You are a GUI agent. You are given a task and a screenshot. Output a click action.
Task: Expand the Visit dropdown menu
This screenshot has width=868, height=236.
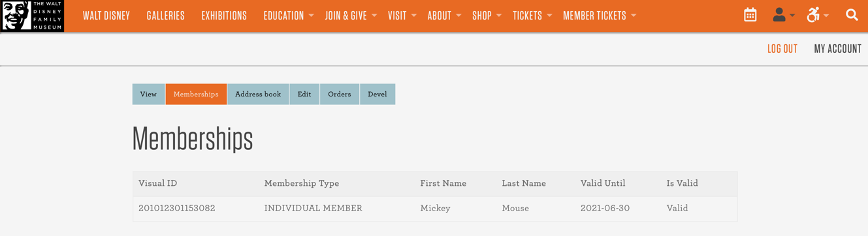[x=402, y=16]
